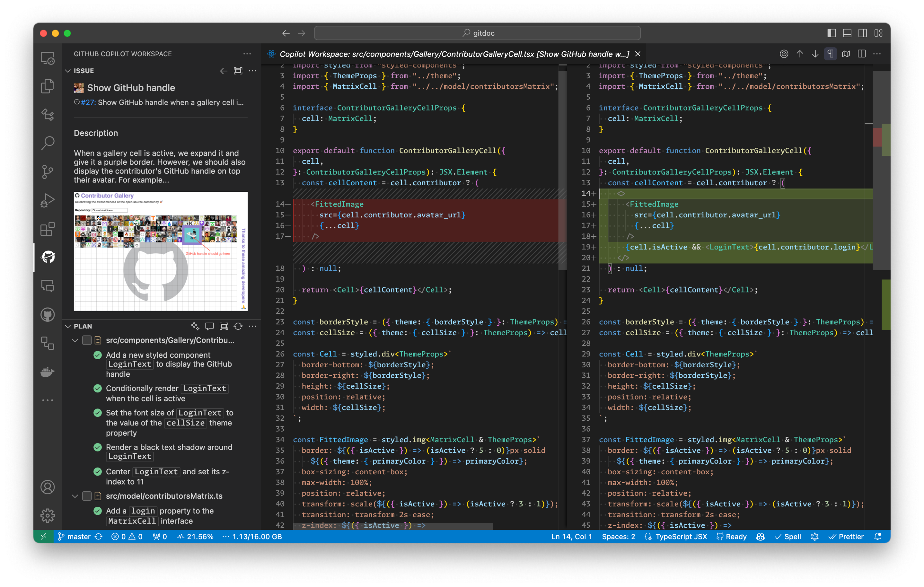
Task: Open the Extensions view
Action: click(47, 229)
